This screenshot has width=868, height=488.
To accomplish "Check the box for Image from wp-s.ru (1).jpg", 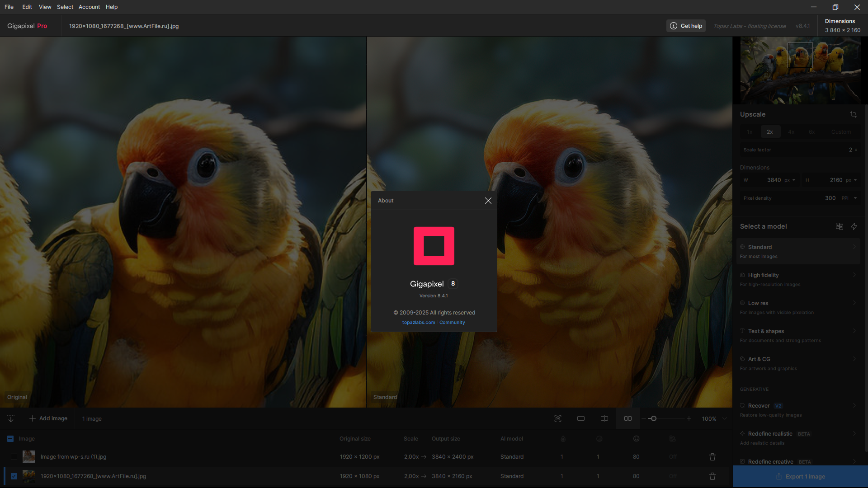I will [14, 457].
